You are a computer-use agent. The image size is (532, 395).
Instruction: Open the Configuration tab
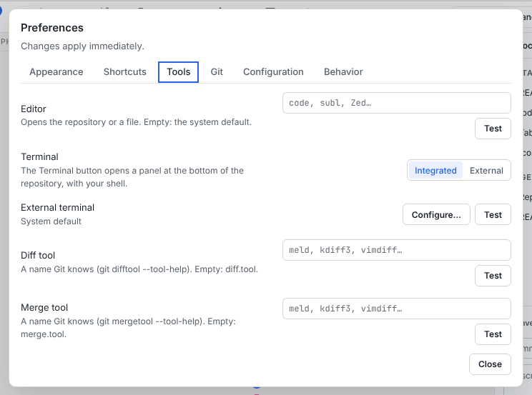tap(273, 72)
